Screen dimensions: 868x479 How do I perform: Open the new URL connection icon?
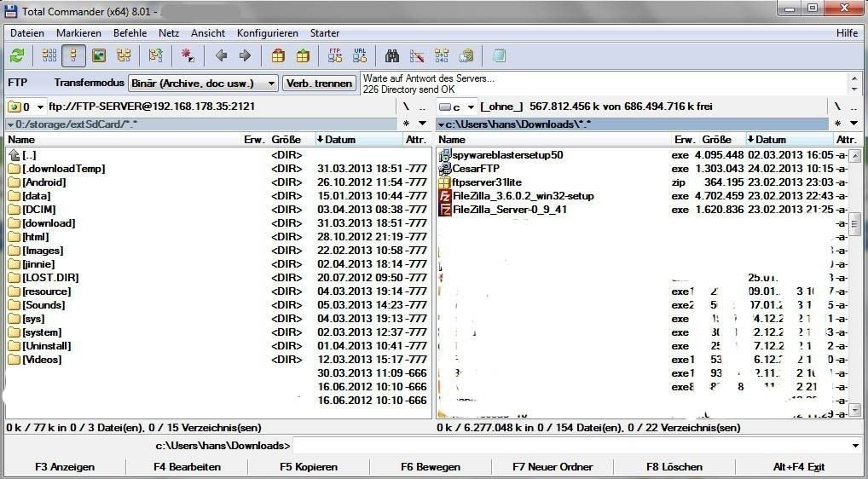tap(360, 56)
